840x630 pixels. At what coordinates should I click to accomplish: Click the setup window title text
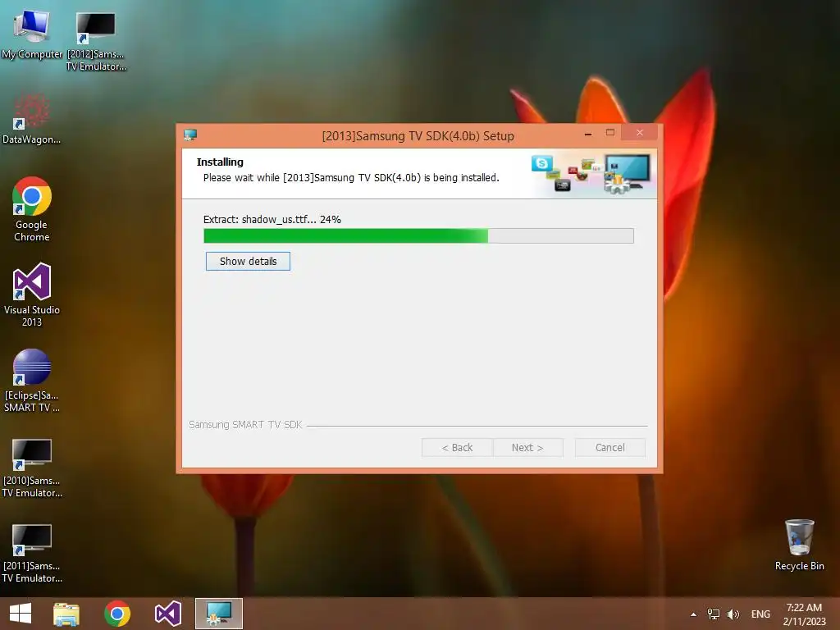(418, 136)
